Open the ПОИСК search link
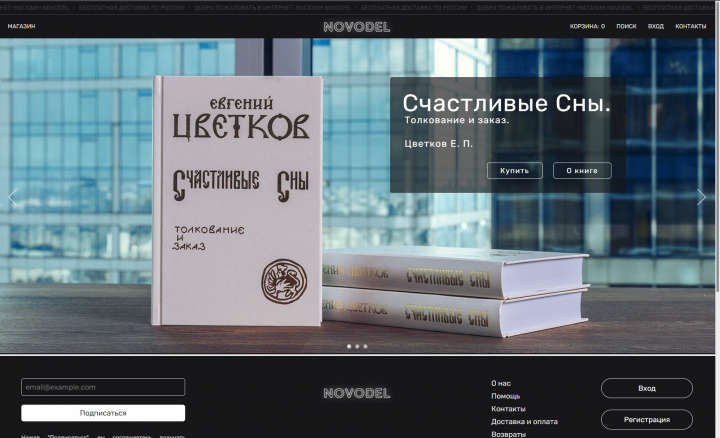Viewport: 720px width, 438px height. (x=626, y=26)
